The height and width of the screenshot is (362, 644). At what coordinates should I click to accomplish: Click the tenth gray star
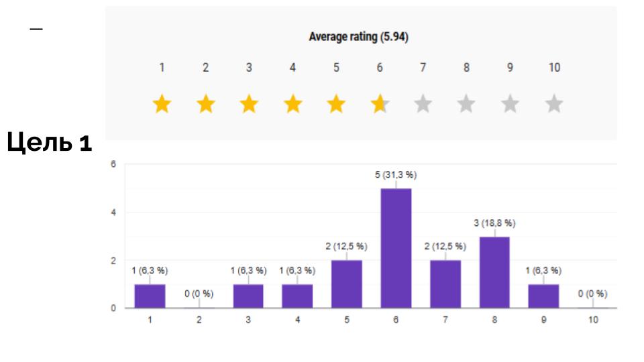tap(553, 104)
